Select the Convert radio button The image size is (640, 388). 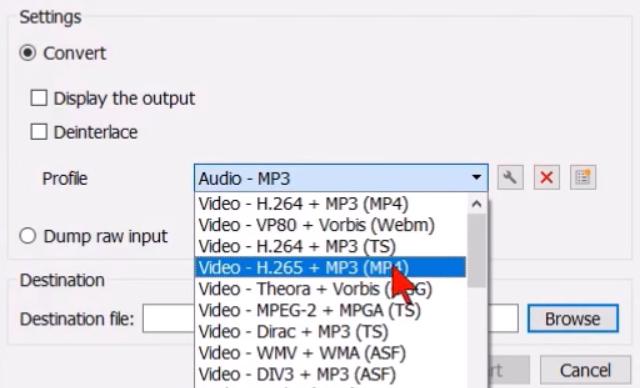click(28, 53)
